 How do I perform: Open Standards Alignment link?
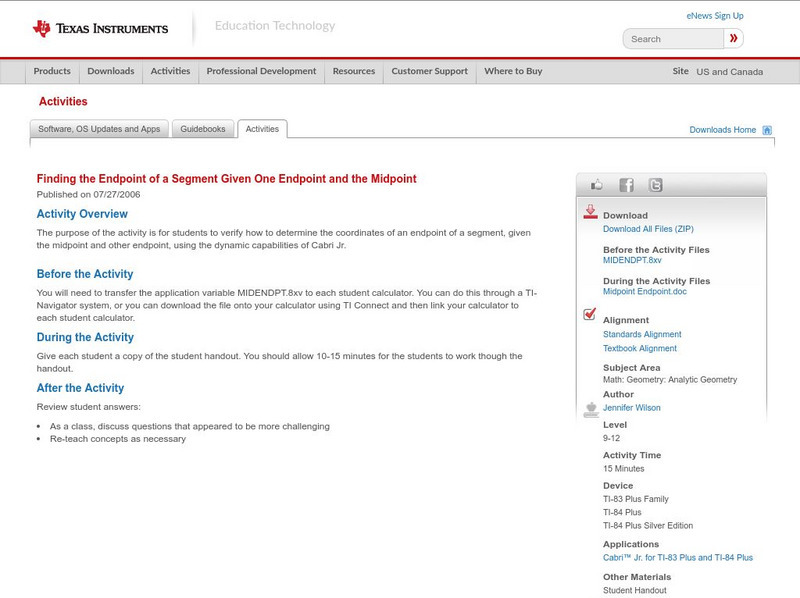tap(642, 334)
